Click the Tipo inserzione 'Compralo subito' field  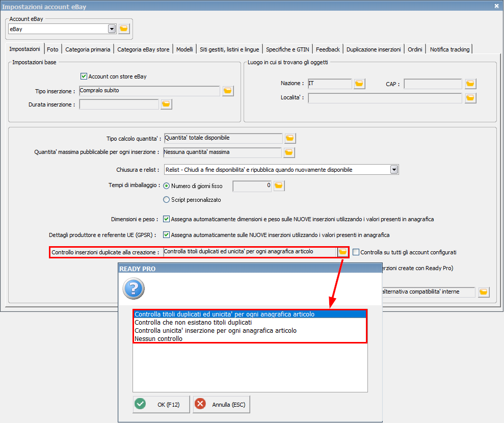coord(149,91)
